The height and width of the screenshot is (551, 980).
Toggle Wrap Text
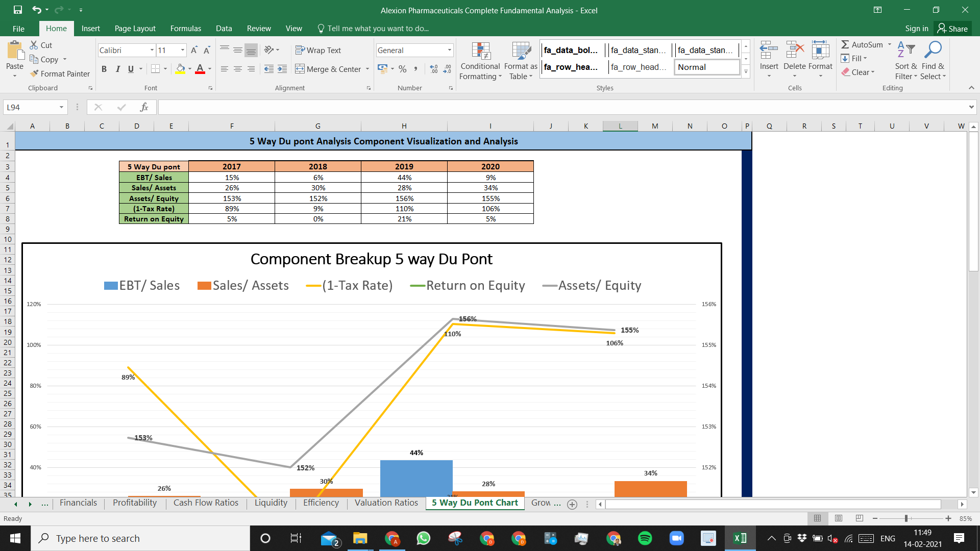click(x=318, y=50)
